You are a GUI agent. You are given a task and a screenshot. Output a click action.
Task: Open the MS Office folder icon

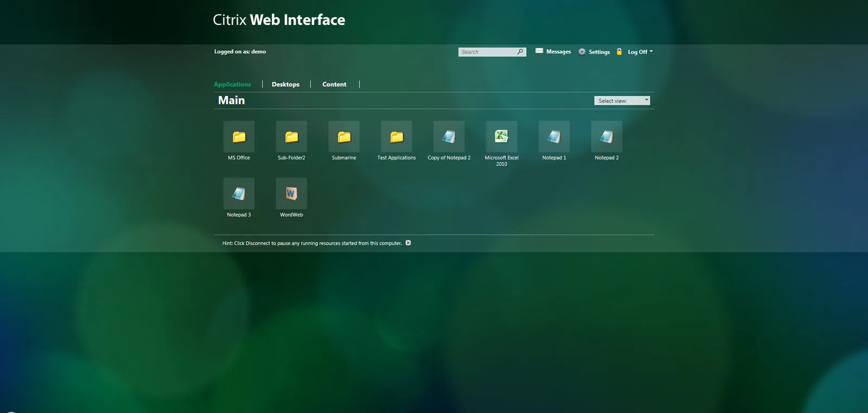(239, 137)
